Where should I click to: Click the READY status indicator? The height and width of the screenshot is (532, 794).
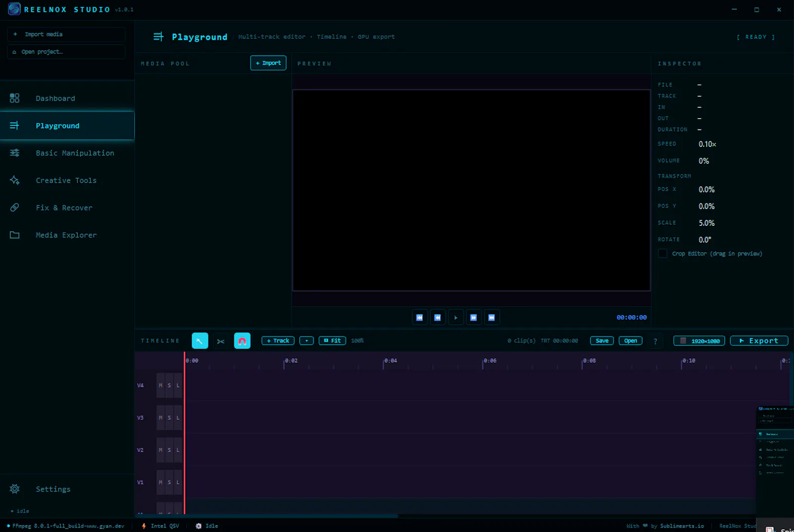click(x=756, y=37)
